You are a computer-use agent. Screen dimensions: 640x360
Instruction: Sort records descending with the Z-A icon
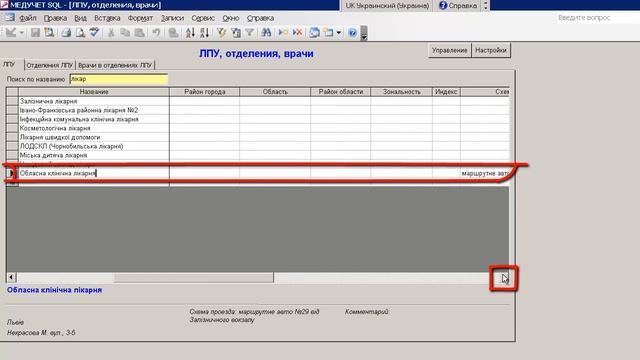[x=204, y=33]
